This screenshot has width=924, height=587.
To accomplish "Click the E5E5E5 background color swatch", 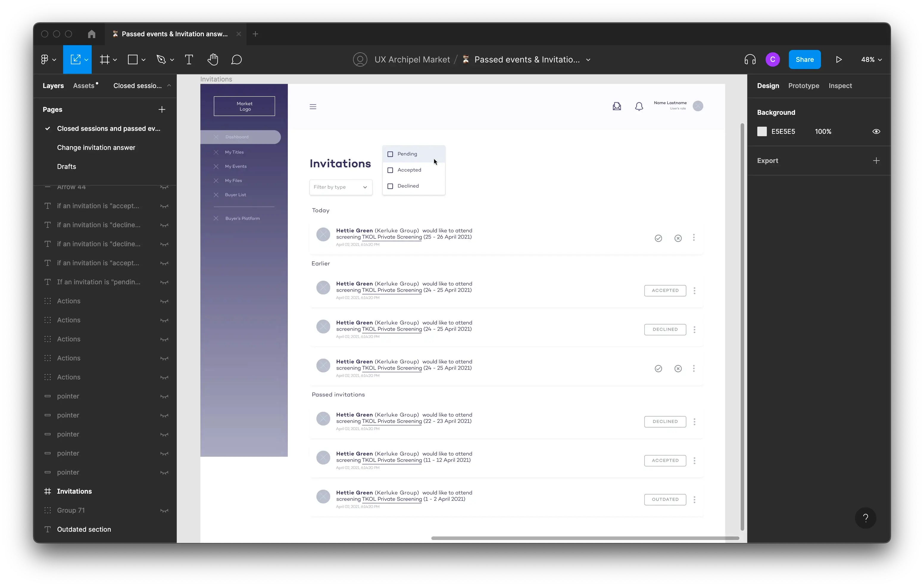I will [762, 131].
